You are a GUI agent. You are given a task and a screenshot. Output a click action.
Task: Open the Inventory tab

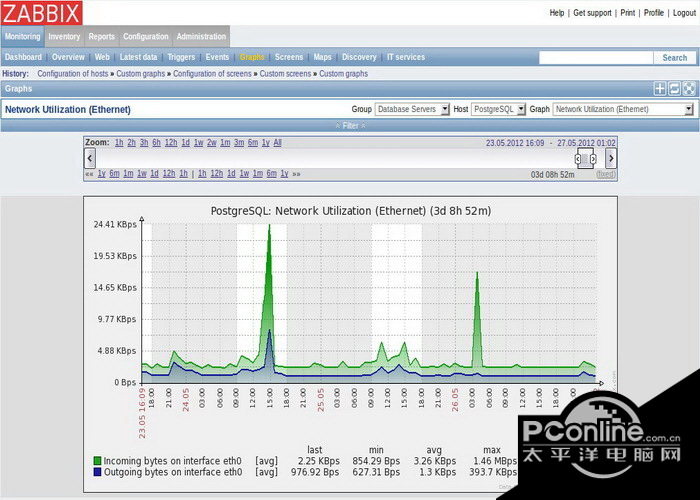(64, 37)
